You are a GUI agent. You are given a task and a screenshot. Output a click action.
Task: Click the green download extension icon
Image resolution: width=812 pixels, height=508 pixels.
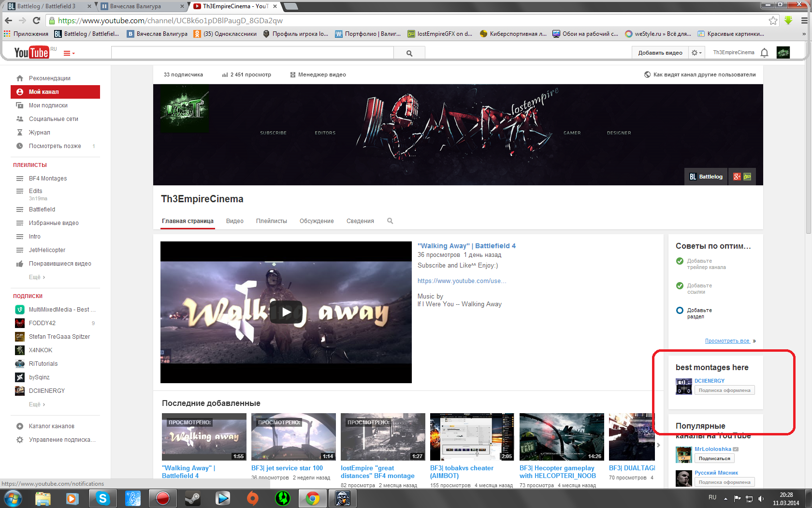point(788,20)
